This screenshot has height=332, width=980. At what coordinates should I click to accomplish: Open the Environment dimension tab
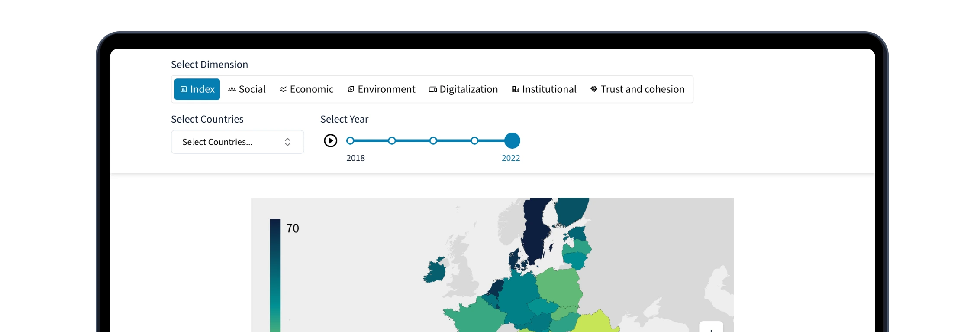(381, 89)
